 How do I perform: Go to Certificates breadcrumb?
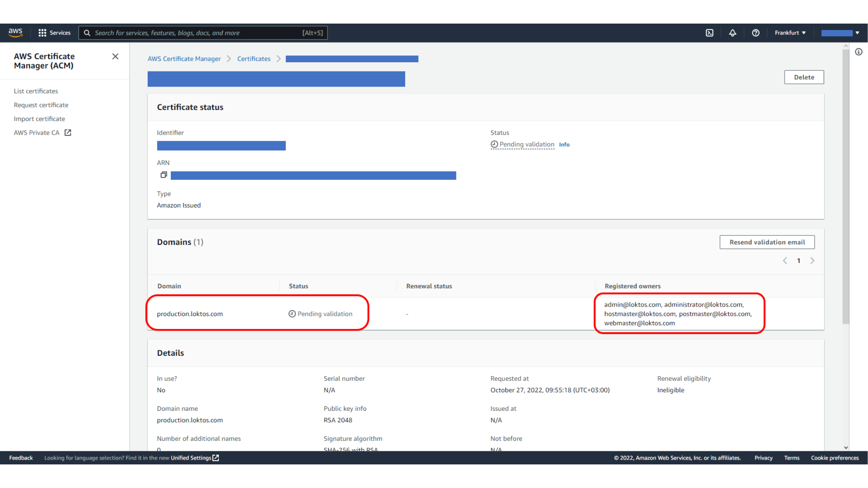(254, 59)
